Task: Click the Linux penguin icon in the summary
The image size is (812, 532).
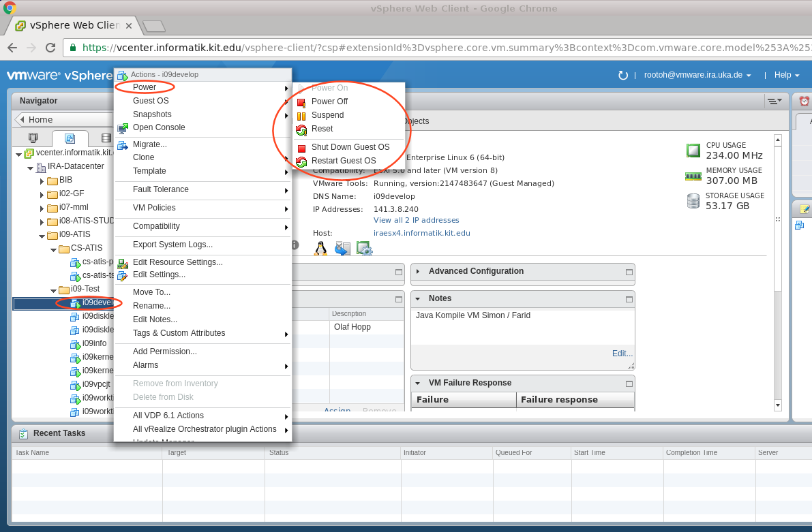Action: click(320, 249)
